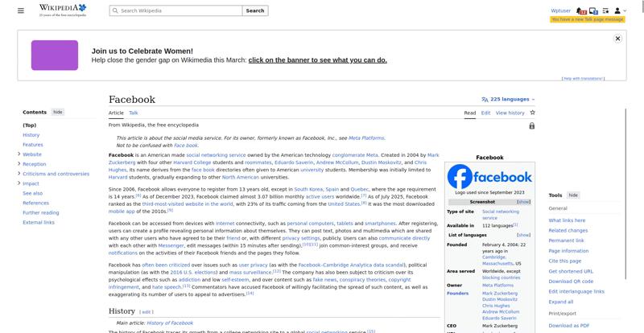Dismiss the Celebrate Women banner
Viewport: 644px width, 333px height.
point(617,39)
